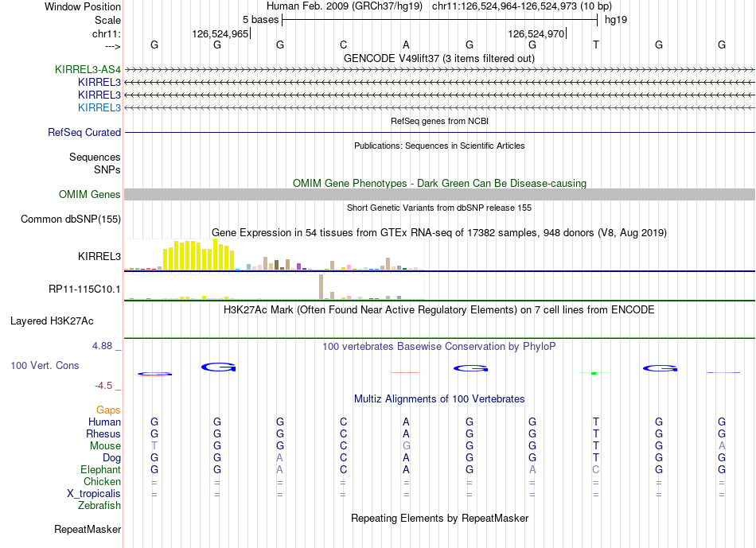Open the H3K27Ac Mark track title
Viewport: 756px width, 548px height.
439,310
